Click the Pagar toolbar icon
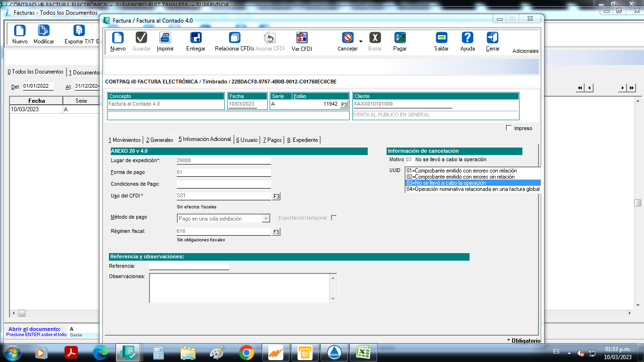644x362 pixels. [400, 38]
